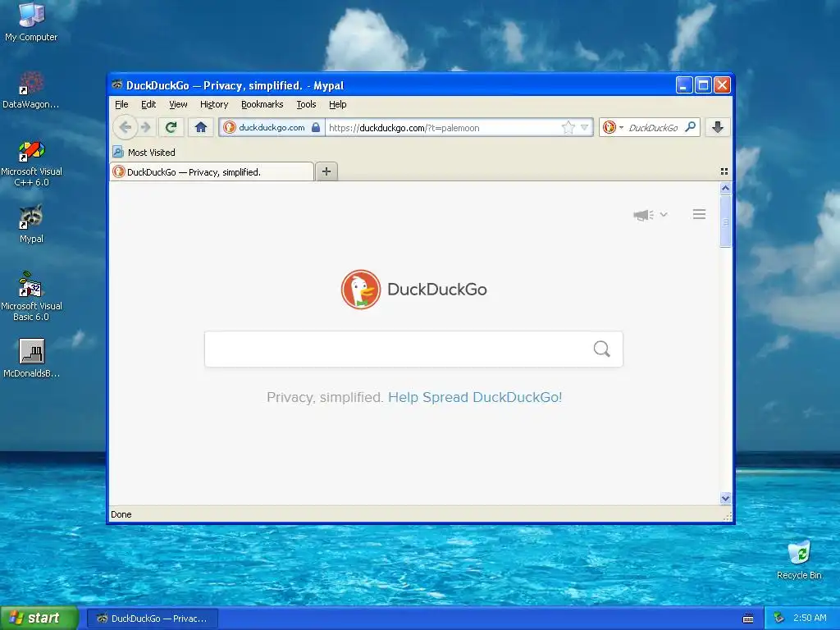Screen dimensions: 840x630
Task: Open the Downloads arrow button
Action: (x=718, y=127)
